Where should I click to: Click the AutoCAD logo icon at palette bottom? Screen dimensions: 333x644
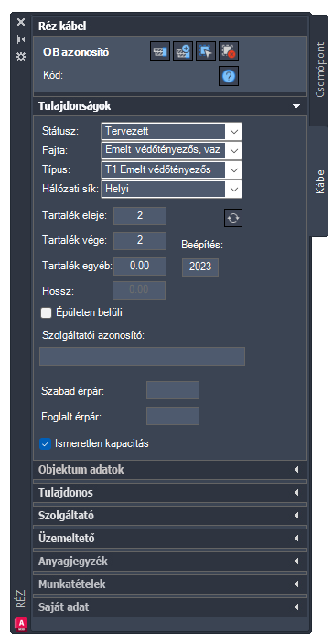[20, 624]
